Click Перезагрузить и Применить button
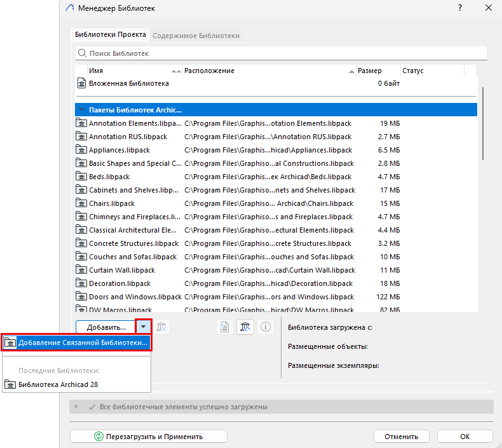502x448 pixels. pyautogui.click(x=149, y=436)
